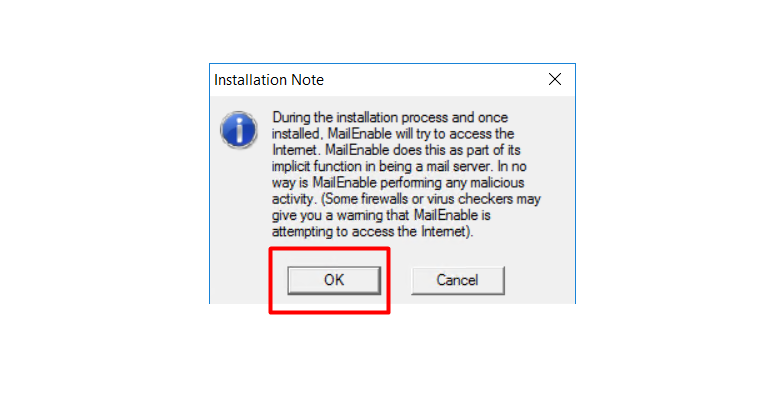
Task: Click the line 'way is MailEnable performing any malicious'
Action: (398, 183)
